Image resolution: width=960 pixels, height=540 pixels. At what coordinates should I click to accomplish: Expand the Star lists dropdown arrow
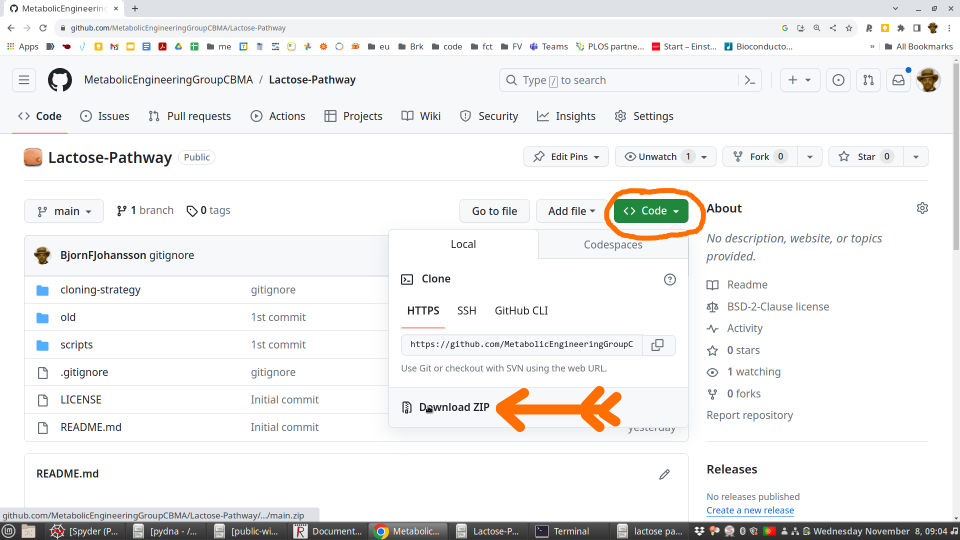(x=915, y=157)
